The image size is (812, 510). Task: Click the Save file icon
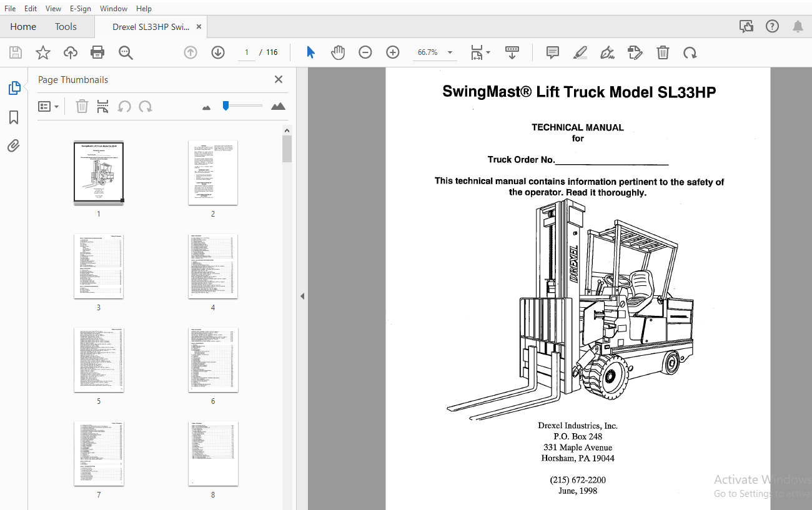(15, 52)
